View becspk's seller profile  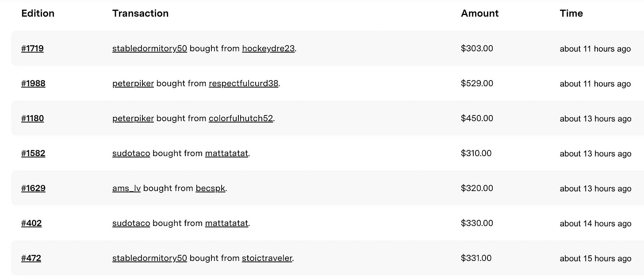pyautogui.click(x=210, y=188)
